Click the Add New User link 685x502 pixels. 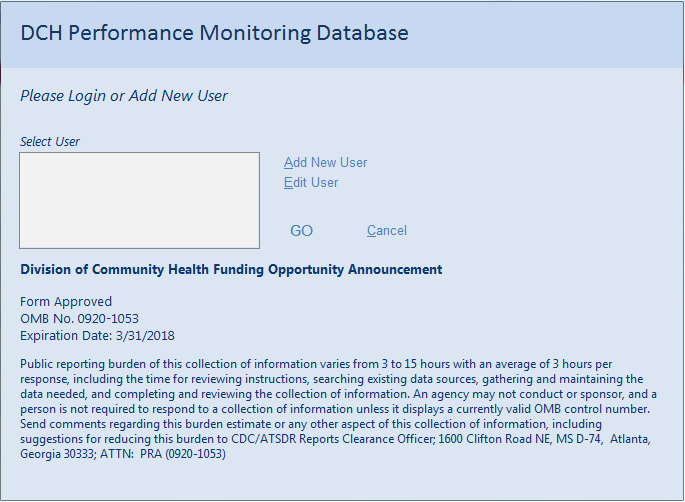coord(326,163)
